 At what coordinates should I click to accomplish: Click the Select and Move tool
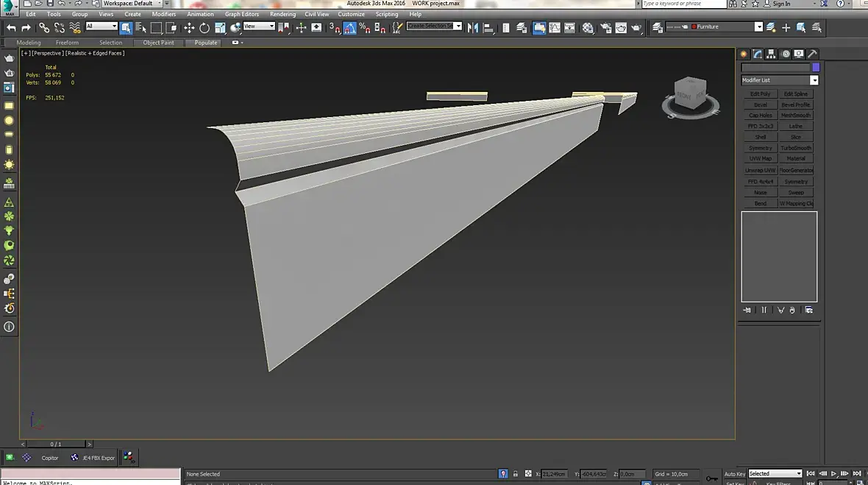189,28
